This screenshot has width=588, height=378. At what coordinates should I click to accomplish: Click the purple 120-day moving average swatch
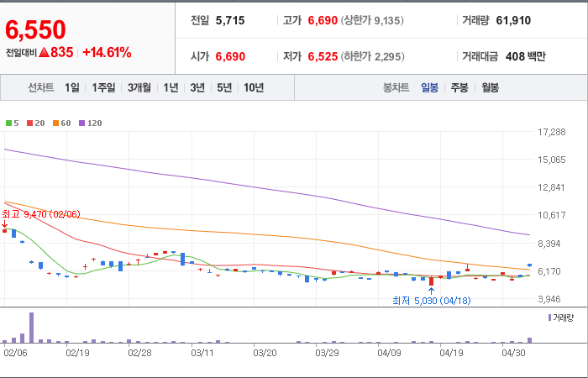click(x=81, y=123)
